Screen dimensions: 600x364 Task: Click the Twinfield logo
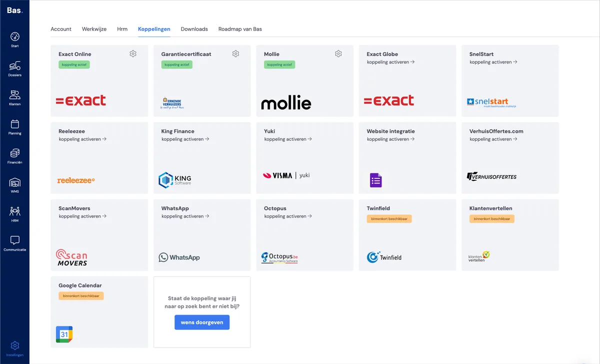pyautogui.click(x=384, y=257)
